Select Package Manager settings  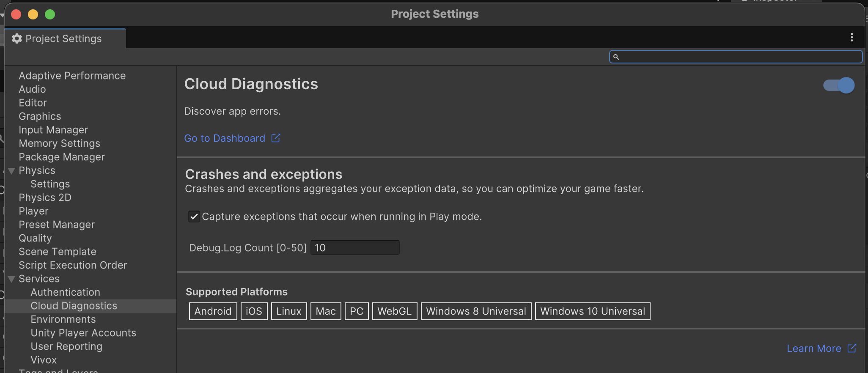[x=62, y=157]
